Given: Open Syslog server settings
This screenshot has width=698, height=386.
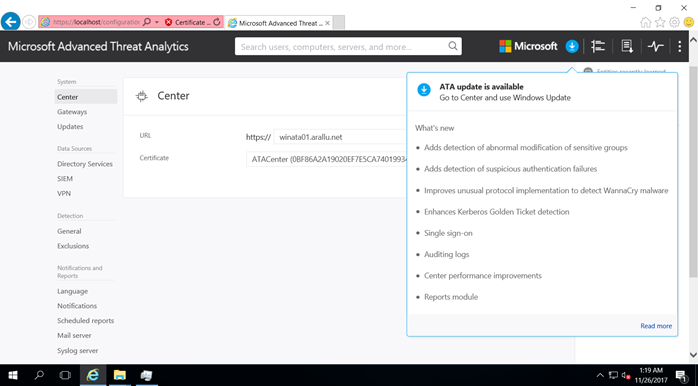Looking at the screenshot, I should coord(77,350).
